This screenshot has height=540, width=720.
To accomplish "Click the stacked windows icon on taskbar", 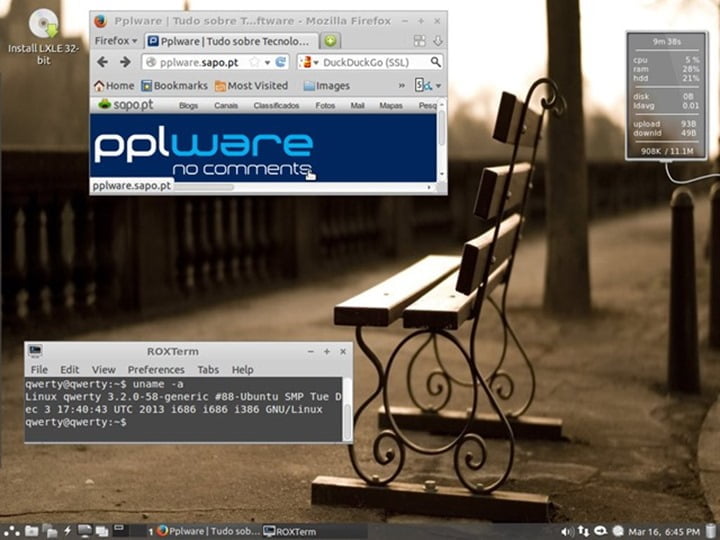I will pyautogui.click(x=101, y=531).
